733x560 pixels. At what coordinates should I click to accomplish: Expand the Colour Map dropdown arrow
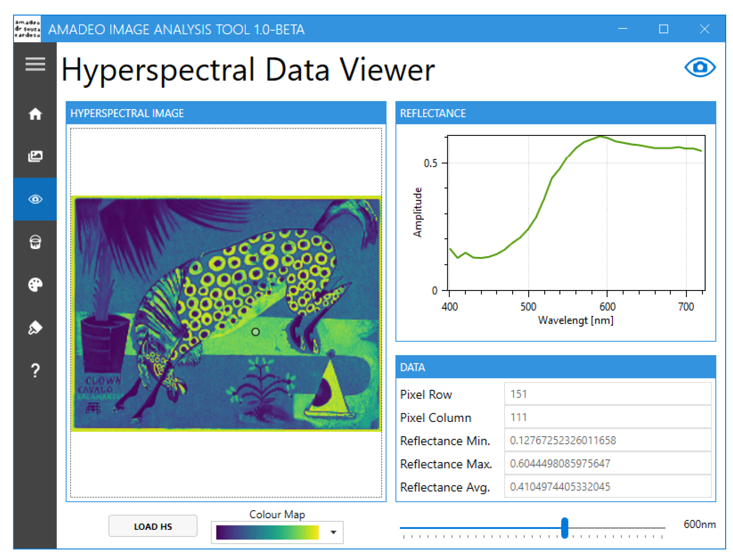click(333, 532)
